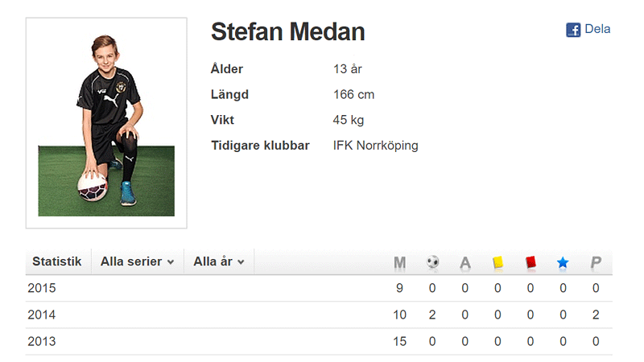Select the 2015 season row

point(42,288)
